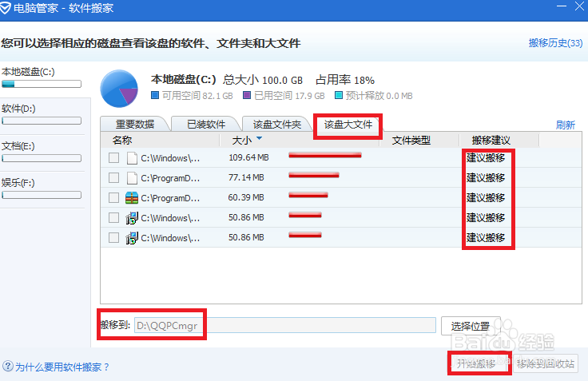Click C: drive usage bar in sidebar
This screenshot has height=381, width=588.
pyautogui.click(x=42, y=84)
